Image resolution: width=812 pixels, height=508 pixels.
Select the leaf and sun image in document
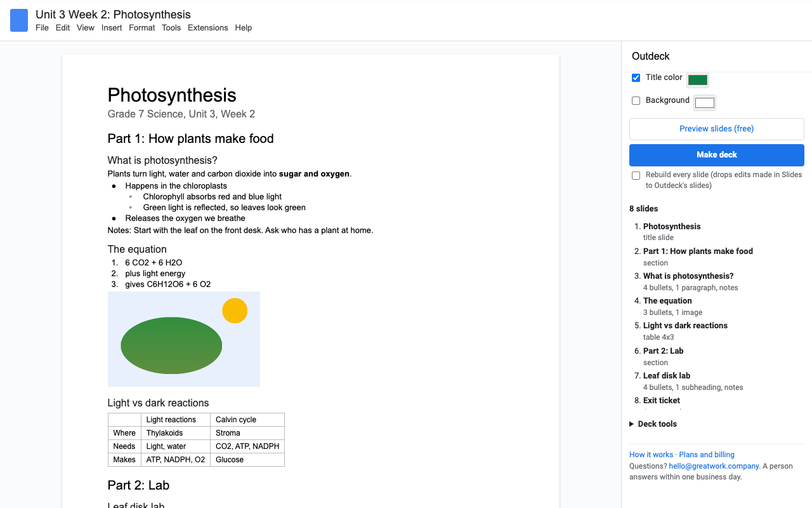184,339
